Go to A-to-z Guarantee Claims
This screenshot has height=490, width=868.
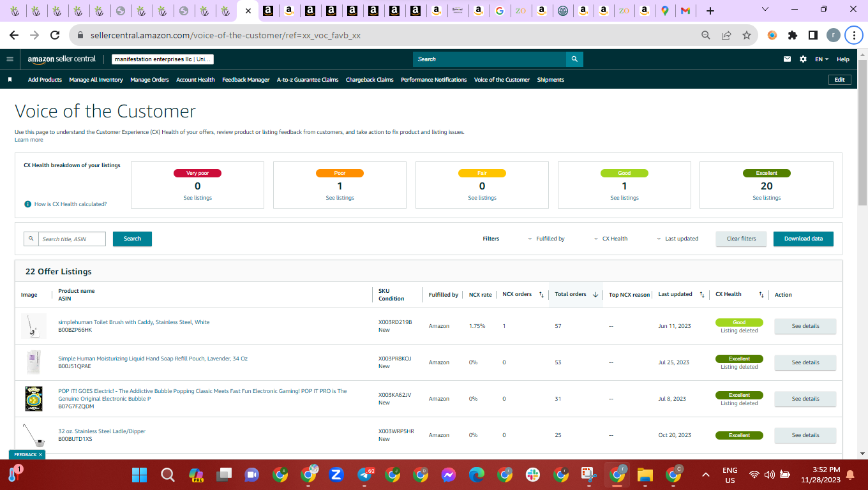click(308, 80)
